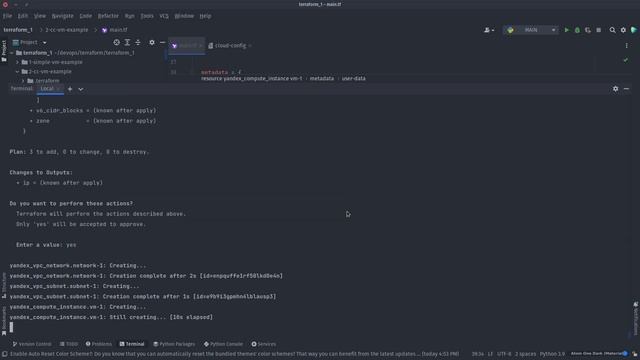Viewport: 640px width, 360px height.
Task: Collapse the terraform_1 root folder
Action: click(12, 53)
